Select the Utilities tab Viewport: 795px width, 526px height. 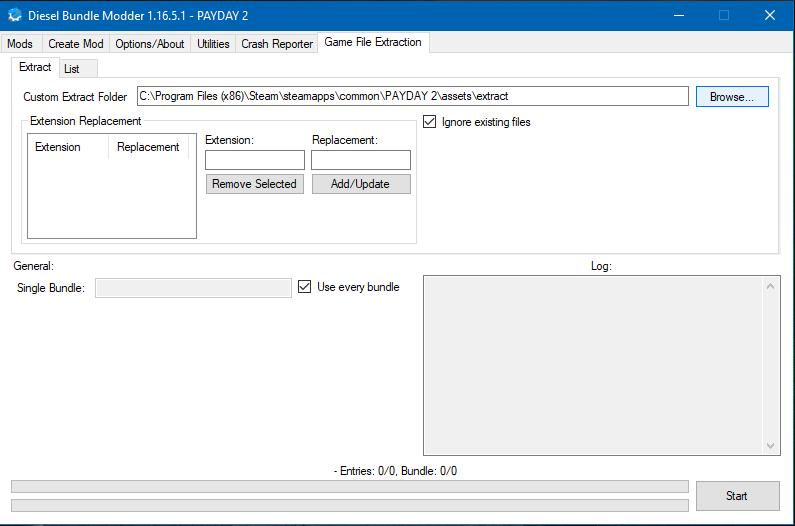213,44
